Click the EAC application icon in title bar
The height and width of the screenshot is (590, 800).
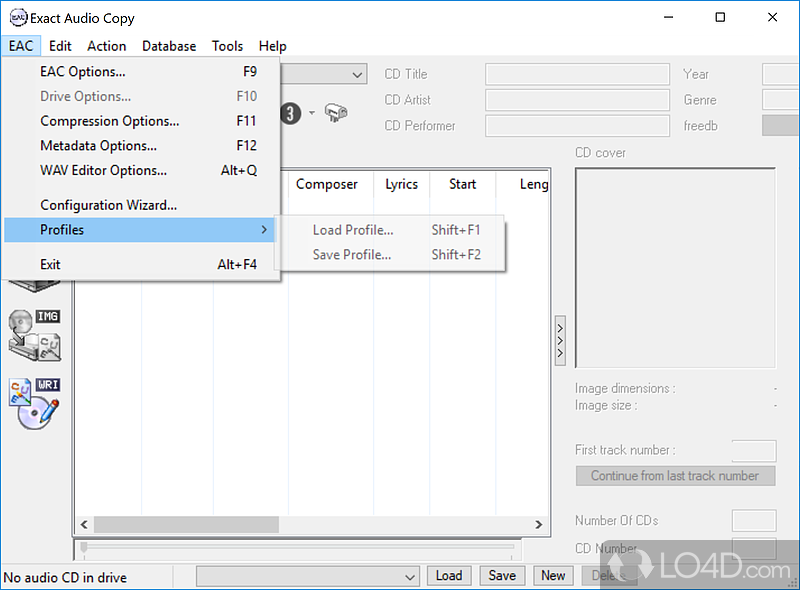click(17, 17)
